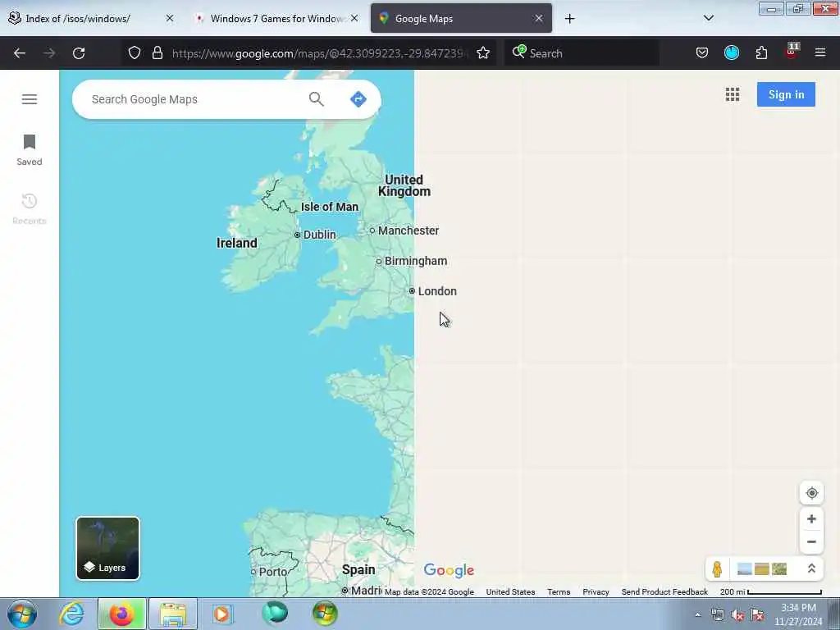The height and width of the screenshot is (630, 840).
Task: Bookmark this page with the star
Action: 483,53
